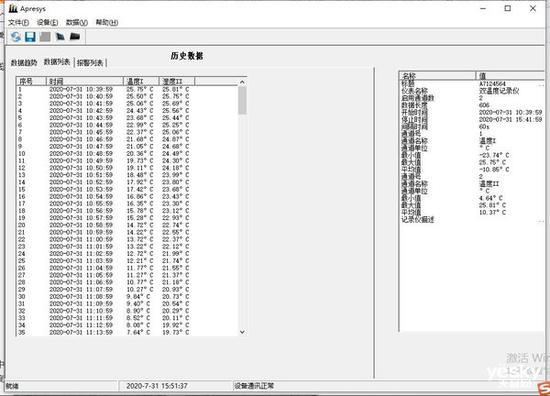This screenshot has width=550, height=396.
Task: Click the 温度I column header
Action: coord(141,81)
